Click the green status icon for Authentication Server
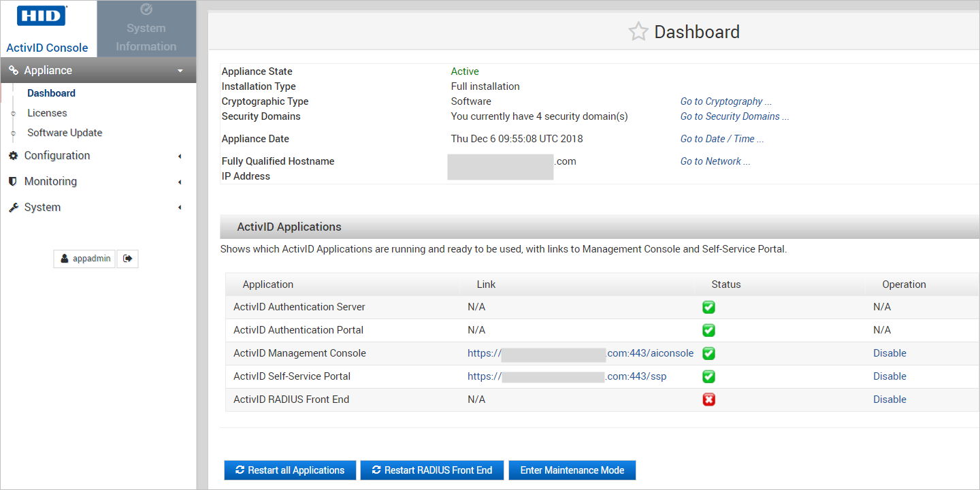Screen dimensions: 980x490 (708, 307)
